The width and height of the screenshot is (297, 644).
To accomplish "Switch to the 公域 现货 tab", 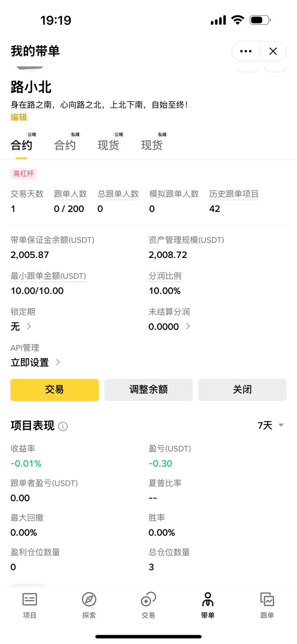I will 108,145.
